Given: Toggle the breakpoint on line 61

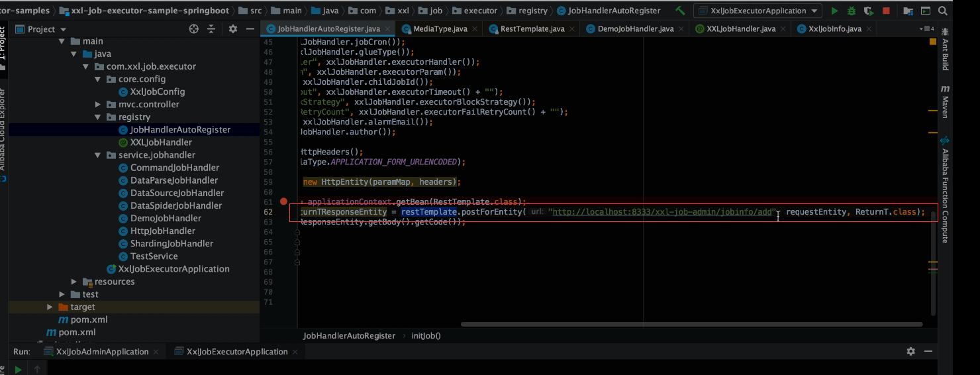Looking at the screenshot, I should click(283, 201).
